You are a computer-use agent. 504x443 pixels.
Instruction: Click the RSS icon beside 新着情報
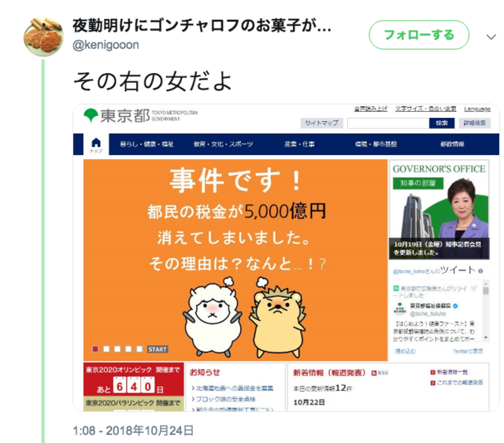(x=374, y=373)
